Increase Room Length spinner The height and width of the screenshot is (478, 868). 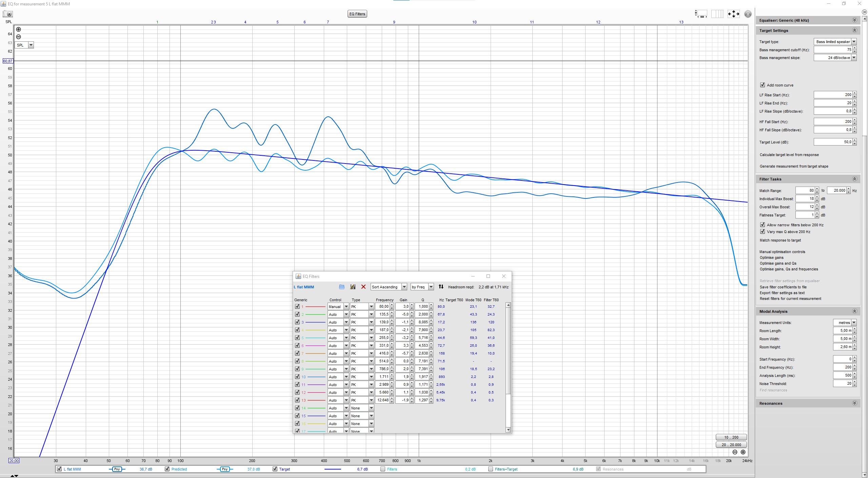(x=854, y=329)
